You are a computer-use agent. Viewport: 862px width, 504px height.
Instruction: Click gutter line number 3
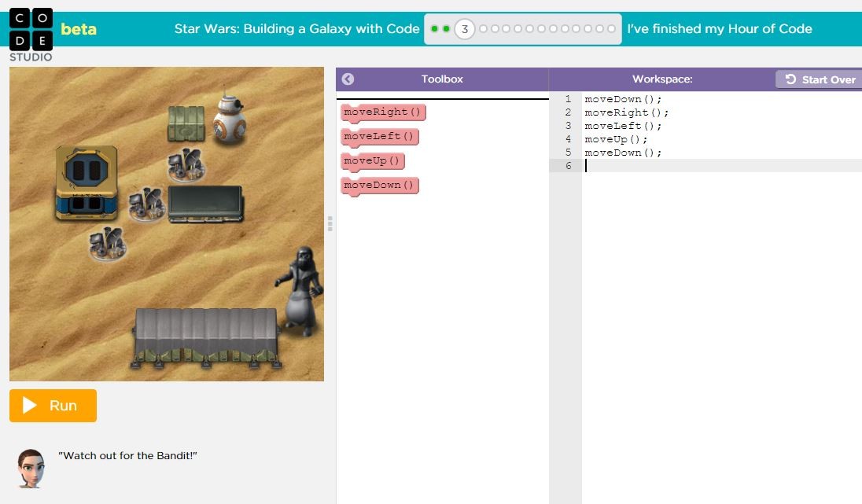pyautogui.click(x=568, y=126)
